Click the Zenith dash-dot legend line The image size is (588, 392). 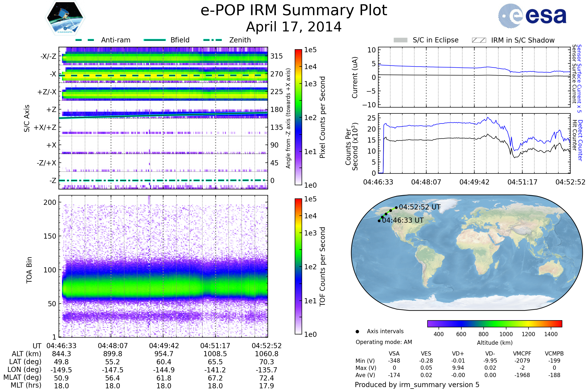click(x=213, y=40)
